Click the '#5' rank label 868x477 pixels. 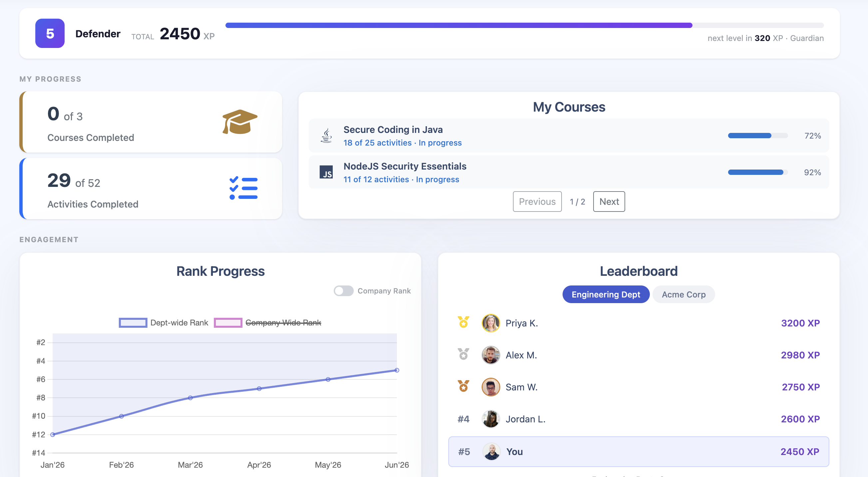pyautogui.click(x=464, y=452)
